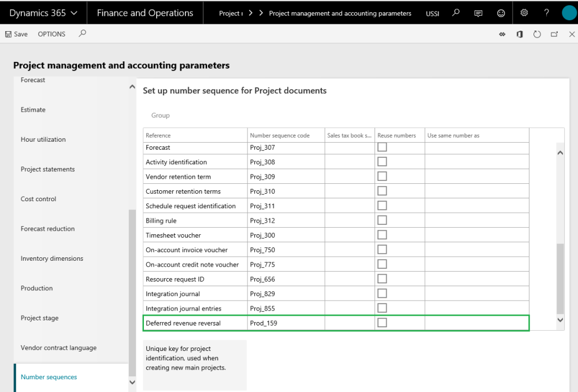Click the smiley feedback icon
The width and height of the screenshot is (578, 392).
[501, 13]
